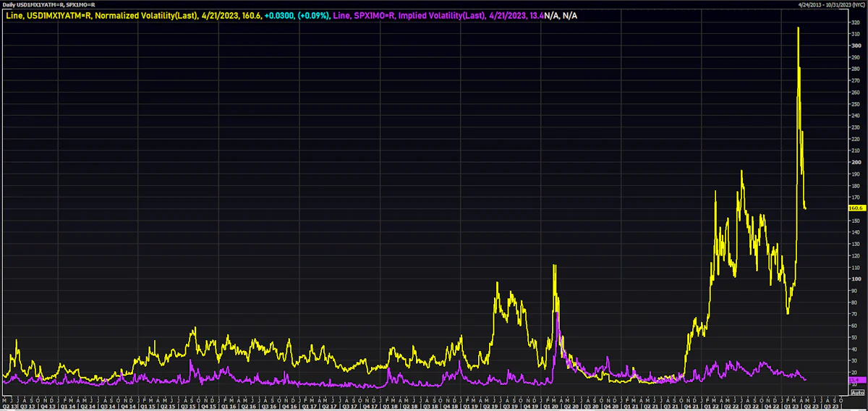Click the Auto scale button
Screen dimensions: 868x411
(857, 391)
